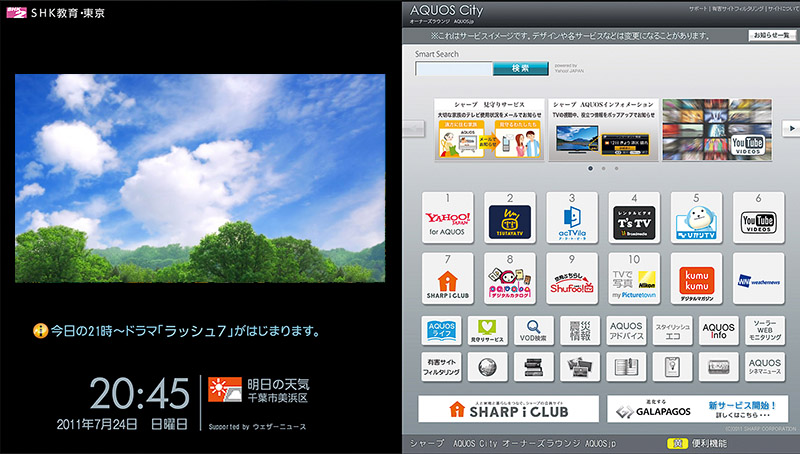800x454 pixels.
Task: Open the 有害サイト フィルタリング tile
Action: click(441, 367)
